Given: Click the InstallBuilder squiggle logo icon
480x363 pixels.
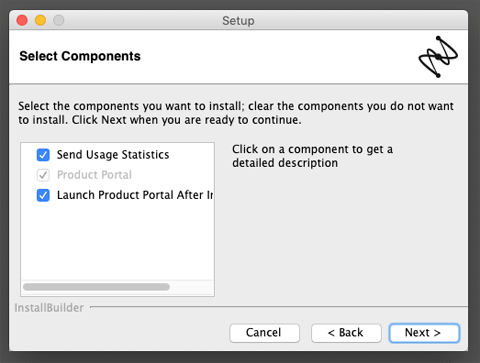Looking at the screenshot, I should point(438,57).
